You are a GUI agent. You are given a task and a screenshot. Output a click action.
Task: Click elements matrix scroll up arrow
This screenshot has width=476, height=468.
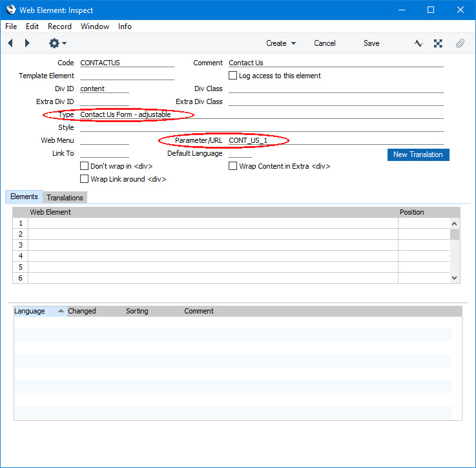454,224
